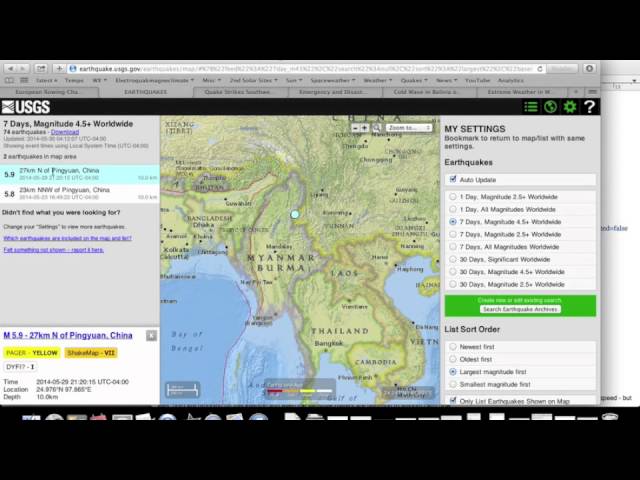Click the PAGER - YELLOW badge
This screenshot has width=640, height=480.
point(31,353)
